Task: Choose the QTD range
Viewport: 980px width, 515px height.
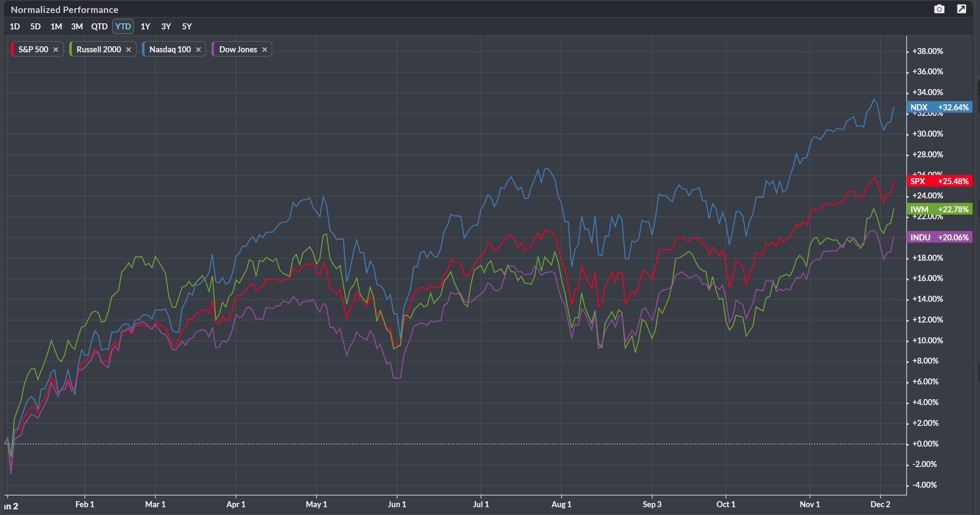Action: pyautogui.click(x=99, y=26)
